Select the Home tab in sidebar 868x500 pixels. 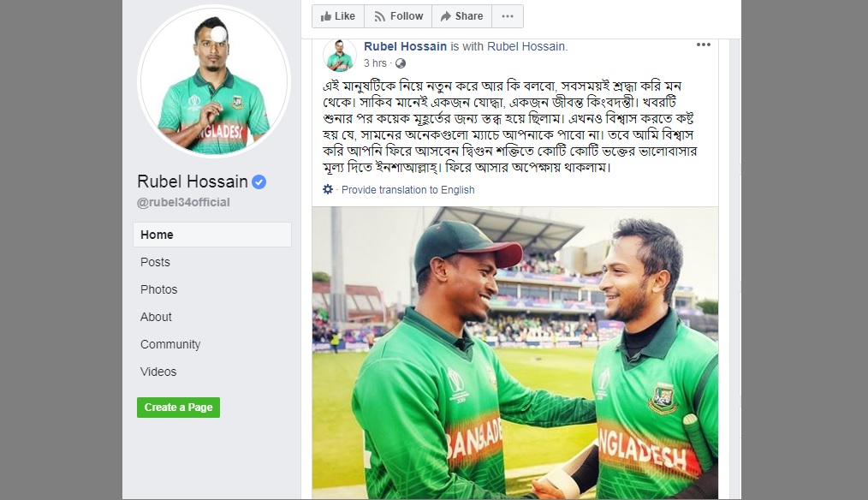pos(212,235)
